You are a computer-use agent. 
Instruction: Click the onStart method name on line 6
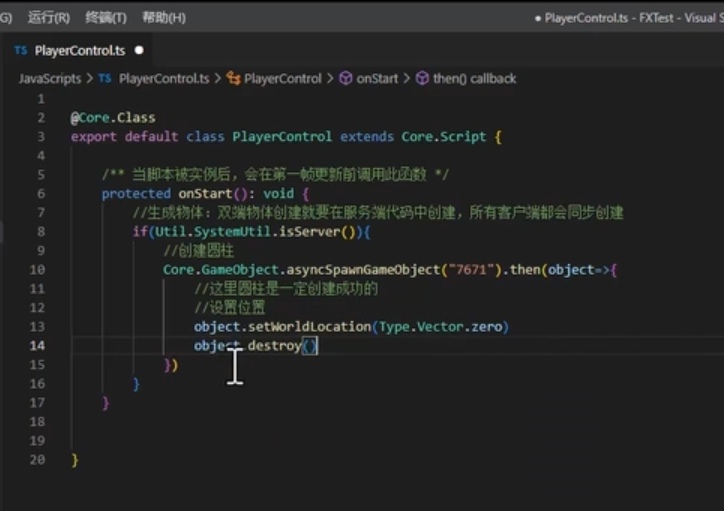point(205,193)
